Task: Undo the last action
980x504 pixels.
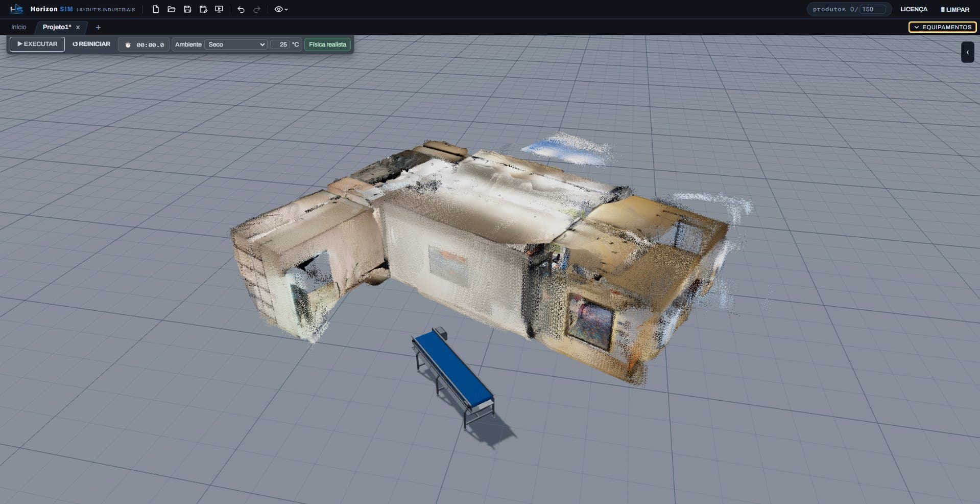Action: [241, 9]
